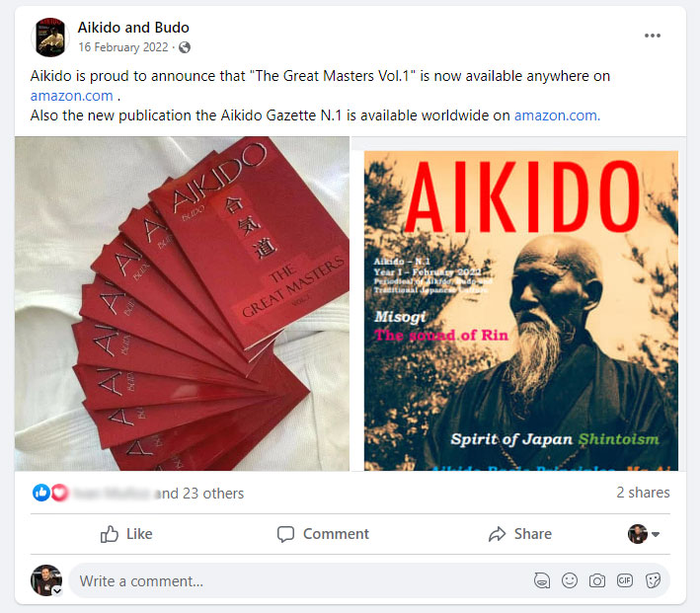Like the post with thumbs-up button
Image resolution: width=700 pixels, height=613 pixels.
pos(126,534)
